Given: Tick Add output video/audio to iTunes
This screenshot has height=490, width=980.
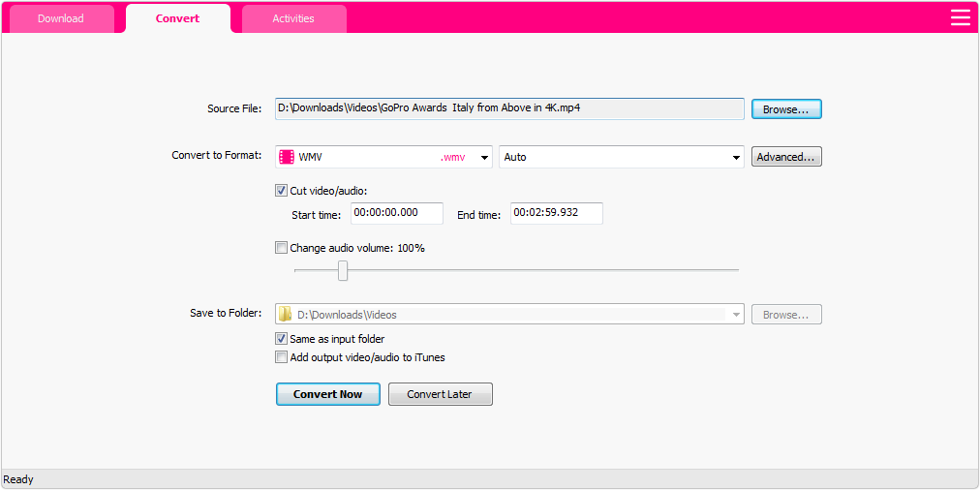Looking at the screenshot, I should click(281, 357).
